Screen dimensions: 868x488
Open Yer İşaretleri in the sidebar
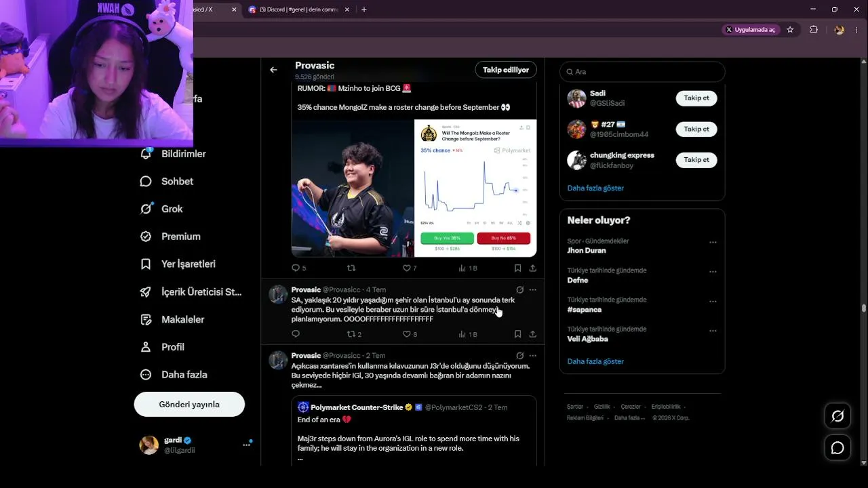[178, 264]
